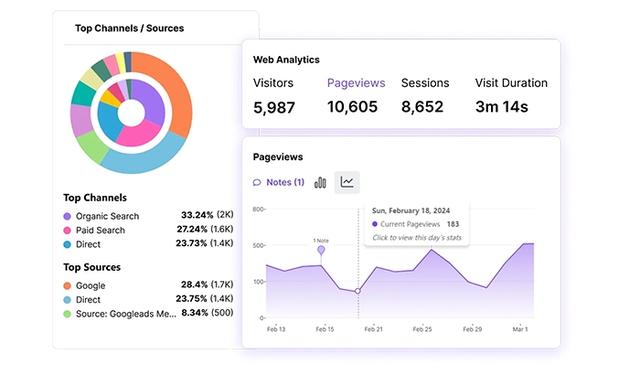Click the '8.34% (500)' value
The height and width of the screenshot is (366, 640).
click(207, 313)
